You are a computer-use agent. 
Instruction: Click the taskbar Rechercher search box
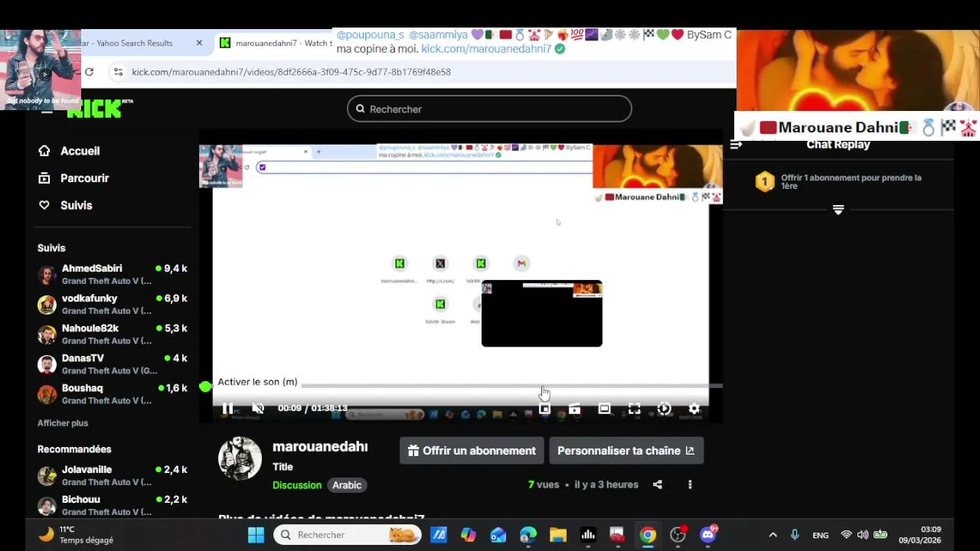(348, 535)
